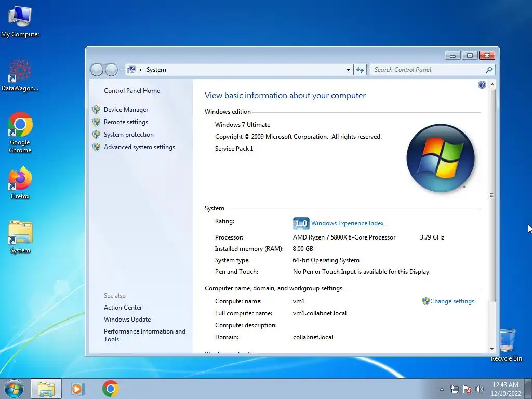Open DataWagon desktop shortcut
Screen dimensions: 532x399
[20, 75]
